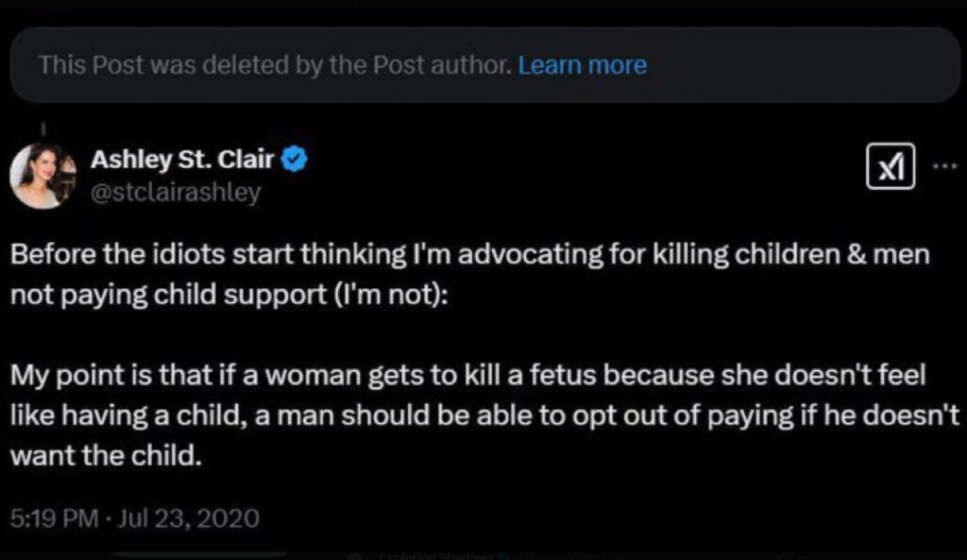The image size is (967, 560).
Task: Open the Jul 23, 2020 timestamp link
Action: click(187, 518)
